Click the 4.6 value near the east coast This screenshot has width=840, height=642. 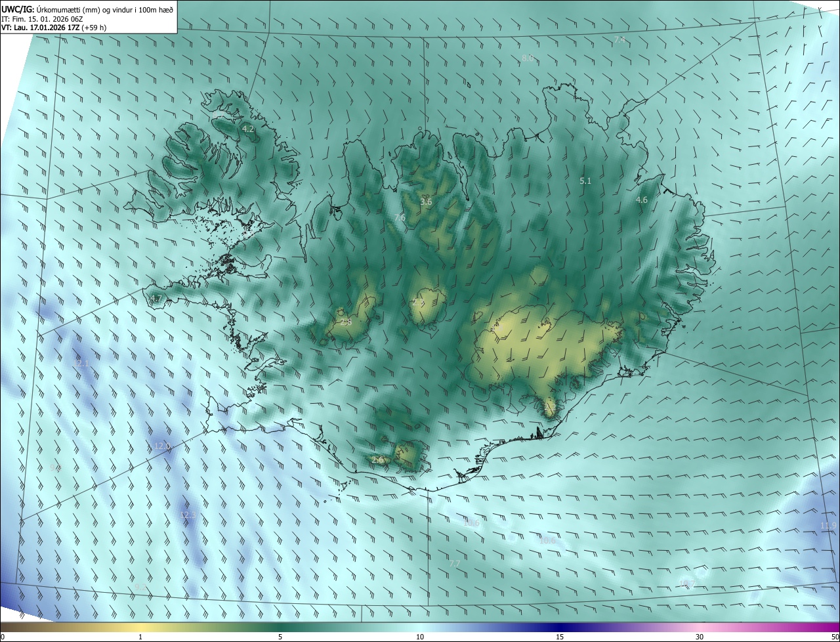tap(642, 200)
